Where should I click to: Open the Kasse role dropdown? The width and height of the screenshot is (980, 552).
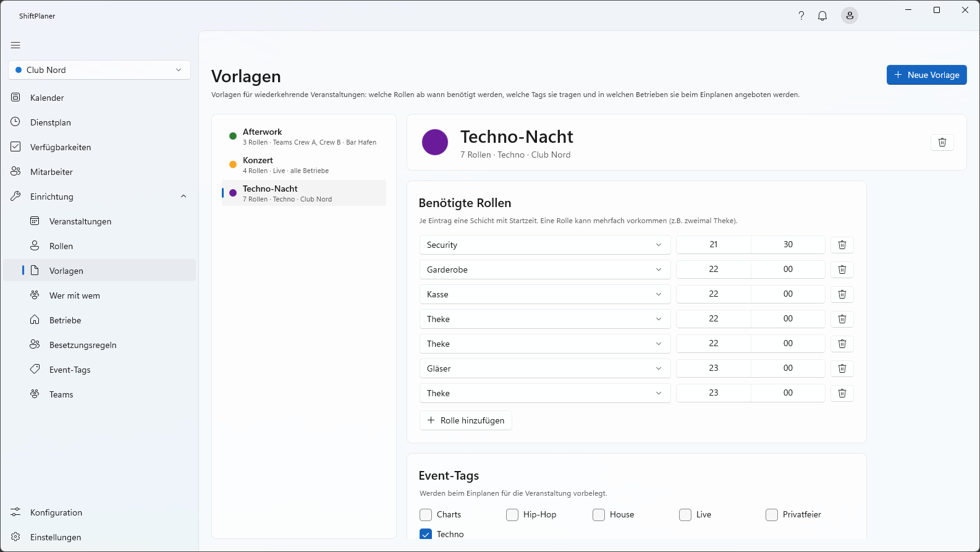[545, 294]
